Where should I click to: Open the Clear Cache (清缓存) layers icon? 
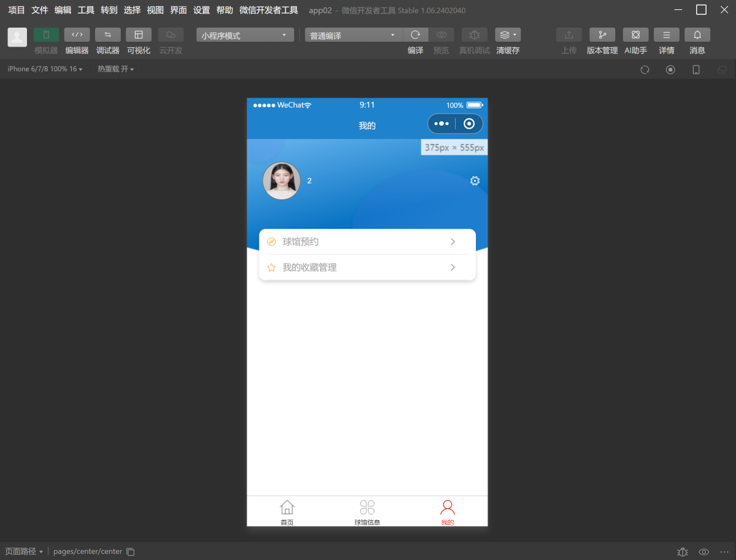(507, 35)
